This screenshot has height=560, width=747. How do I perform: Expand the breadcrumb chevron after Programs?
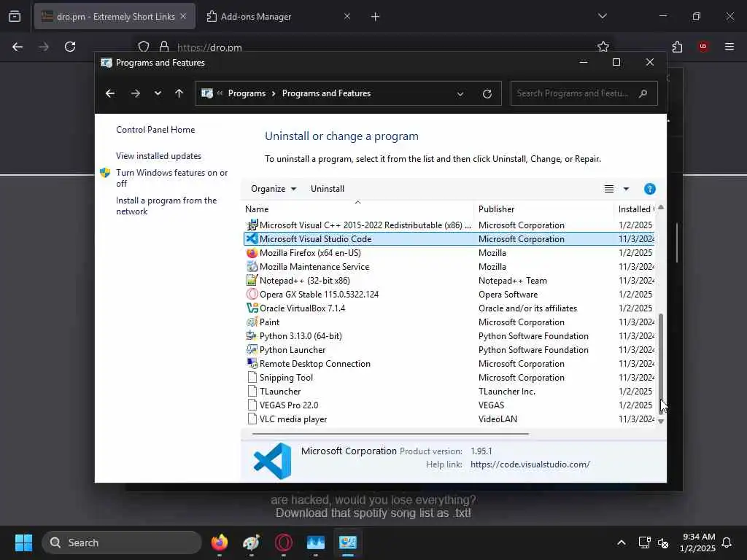[x=274, y=93]
